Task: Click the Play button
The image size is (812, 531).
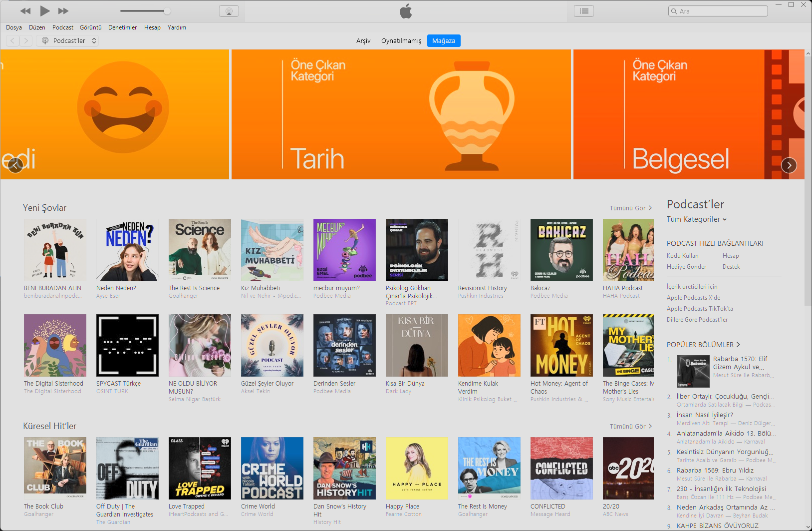Action: (x=44, y=10)
